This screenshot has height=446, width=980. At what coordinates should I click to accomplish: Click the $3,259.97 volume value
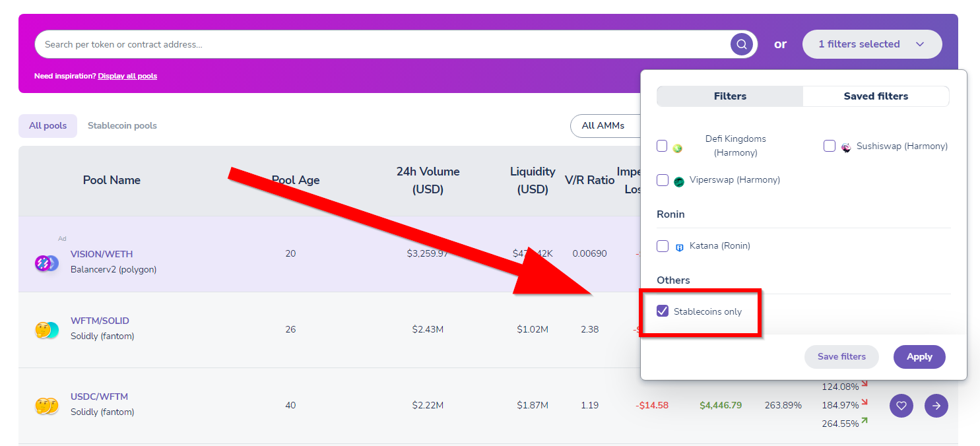428,253
